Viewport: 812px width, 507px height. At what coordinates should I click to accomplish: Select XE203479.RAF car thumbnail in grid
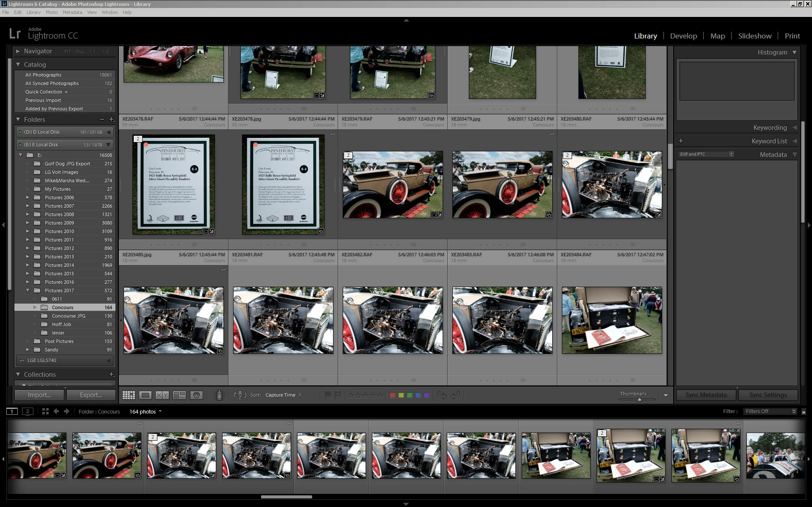393,185
